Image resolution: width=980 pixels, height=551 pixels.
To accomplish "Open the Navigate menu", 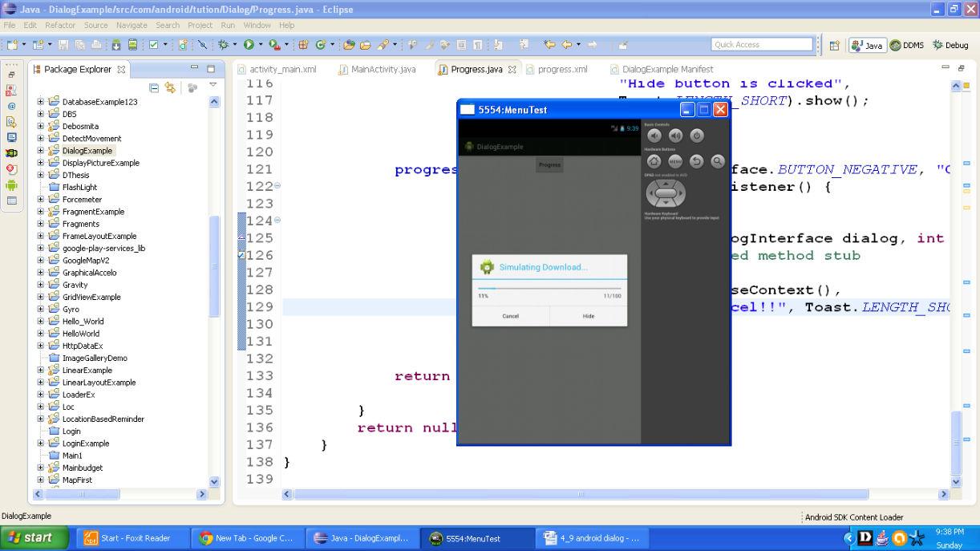I will point(132,25).
